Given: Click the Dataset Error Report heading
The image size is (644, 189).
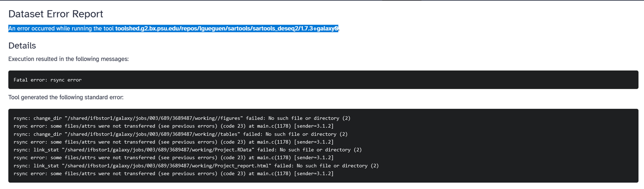Looking at the screenshot, I should [55, 14].
